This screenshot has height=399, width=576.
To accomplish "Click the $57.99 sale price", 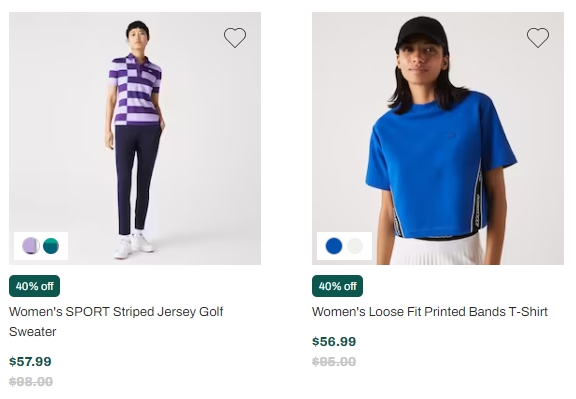I will click(x=30, y=361).
